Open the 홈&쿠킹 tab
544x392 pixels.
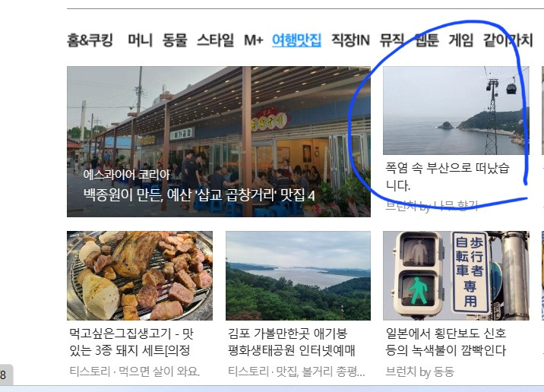coord(90,40)
